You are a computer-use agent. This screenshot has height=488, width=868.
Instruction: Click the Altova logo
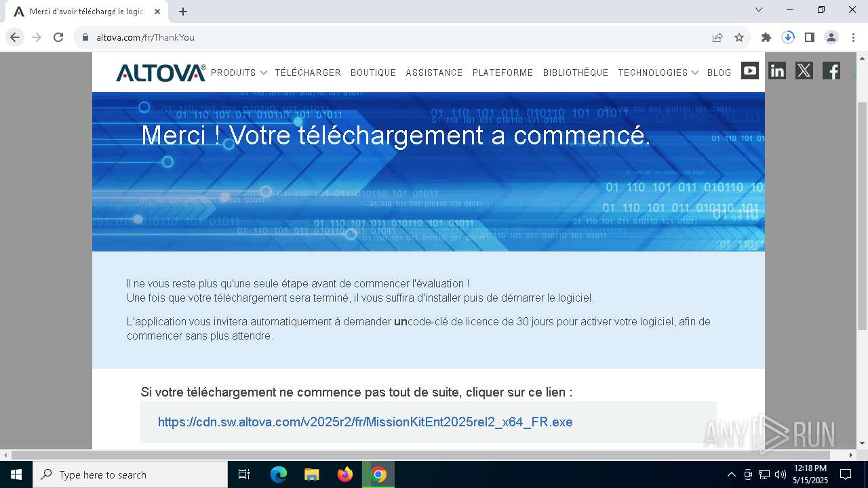point(161,73)
